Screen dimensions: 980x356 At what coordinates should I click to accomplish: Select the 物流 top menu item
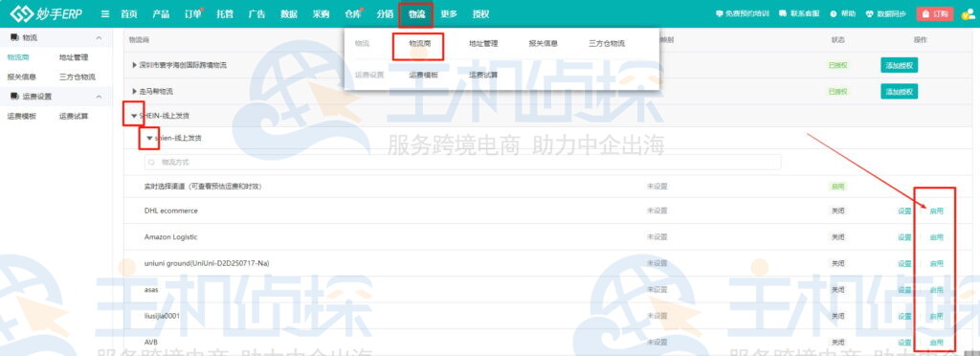coord(417,13)
